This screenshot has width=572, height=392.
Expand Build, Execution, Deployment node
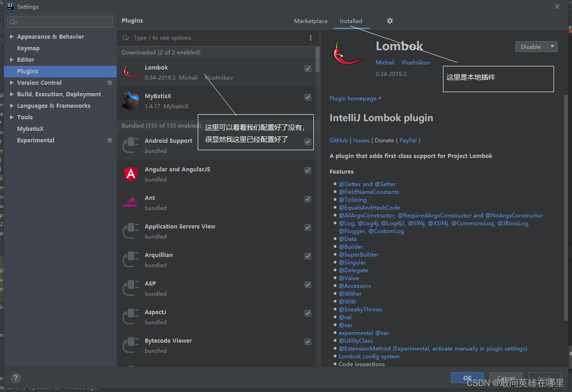12,94
